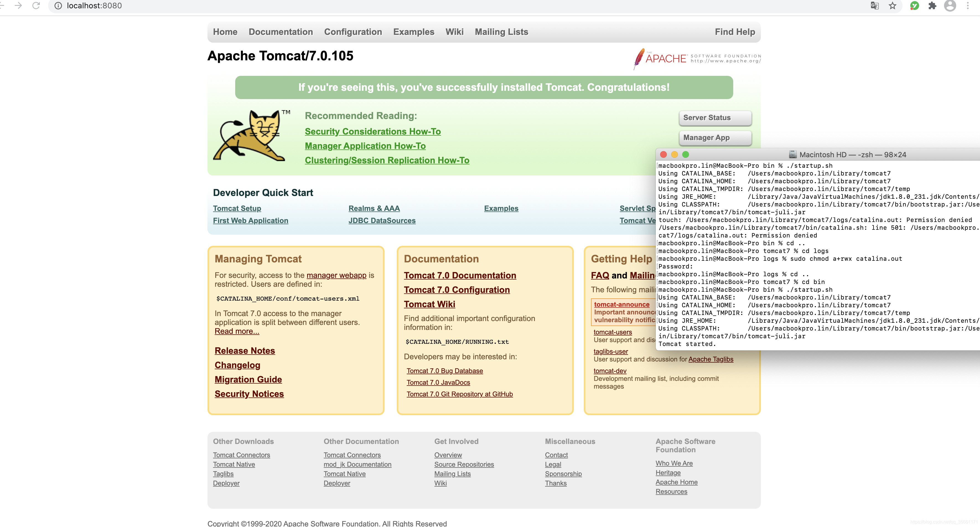Click the browser reload icon
The height and width of the screenshot is (527, 980).
(x=36, y=6)
